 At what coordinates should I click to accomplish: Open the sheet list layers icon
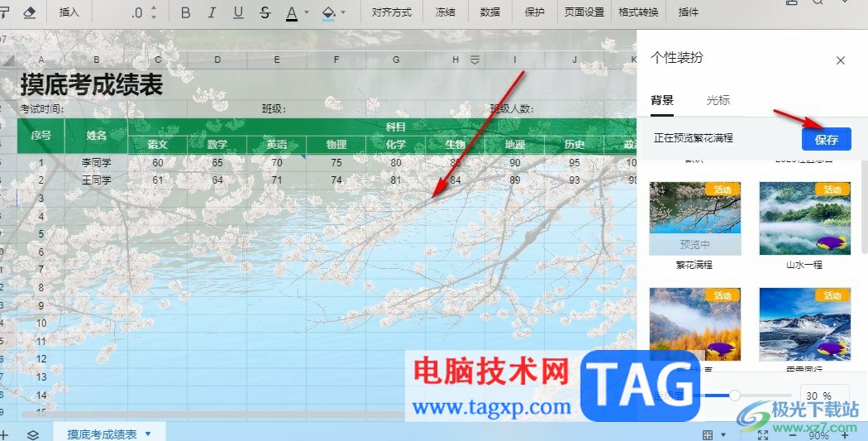click(x=33, y=435)
